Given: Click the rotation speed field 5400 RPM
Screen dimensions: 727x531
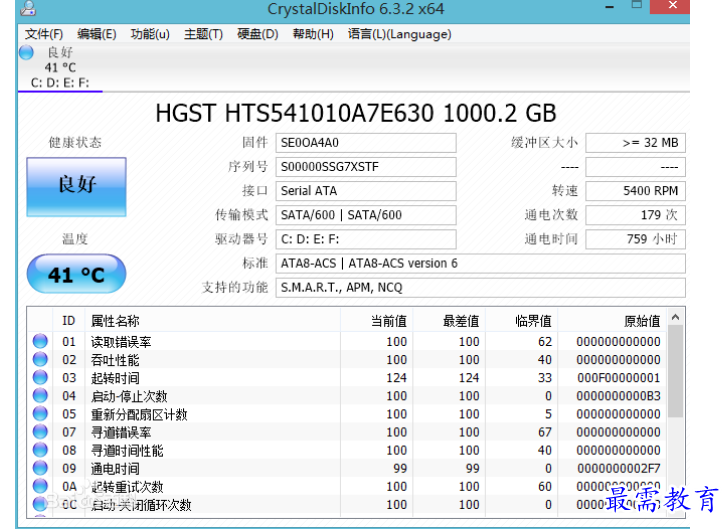Looking at the screenshot, I should pyautogui.click(x=635, y=191).
